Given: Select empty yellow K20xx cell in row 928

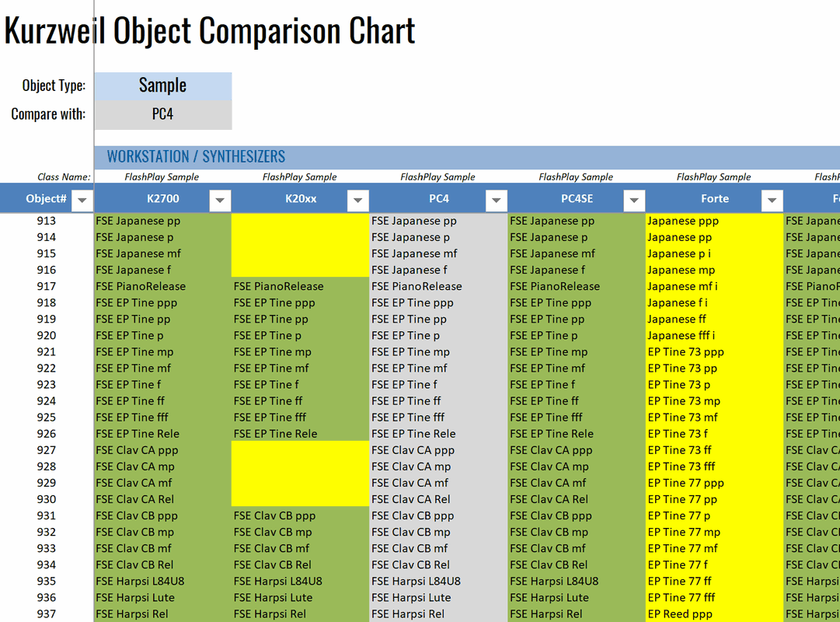Looking at the screenshot, I should pos(301,466).
